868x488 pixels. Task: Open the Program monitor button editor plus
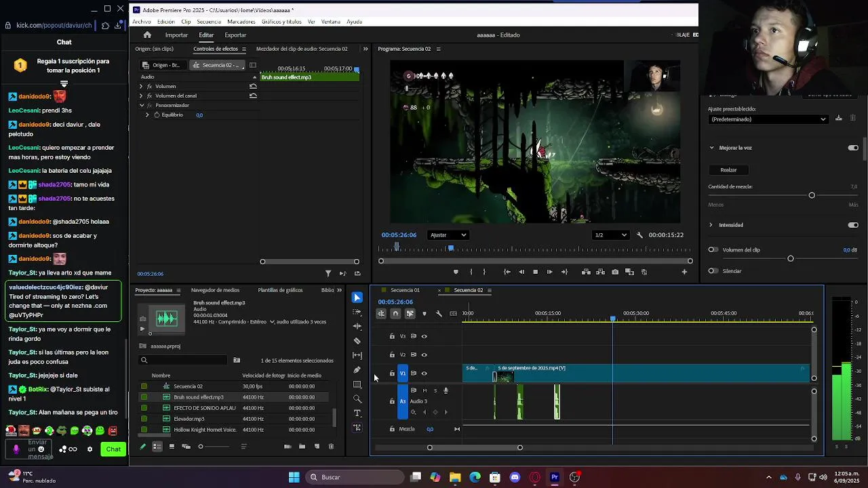point(684,272)
